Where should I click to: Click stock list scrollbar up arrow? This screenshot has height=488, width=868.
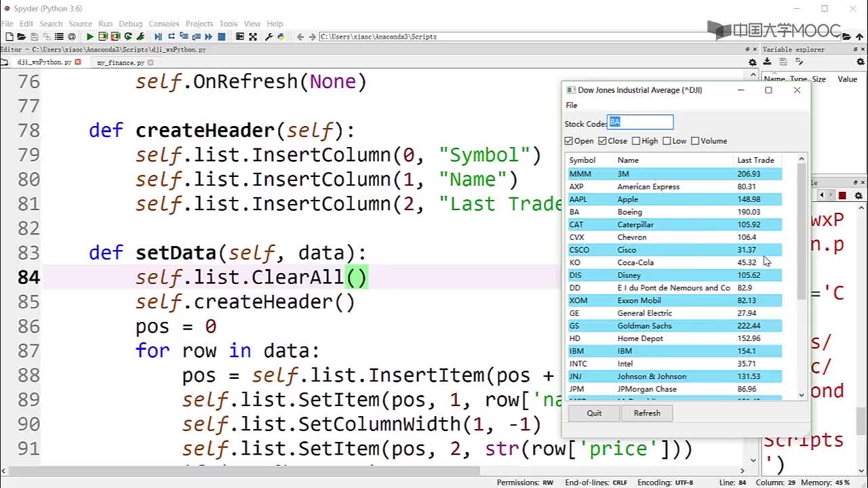[802, 159]
